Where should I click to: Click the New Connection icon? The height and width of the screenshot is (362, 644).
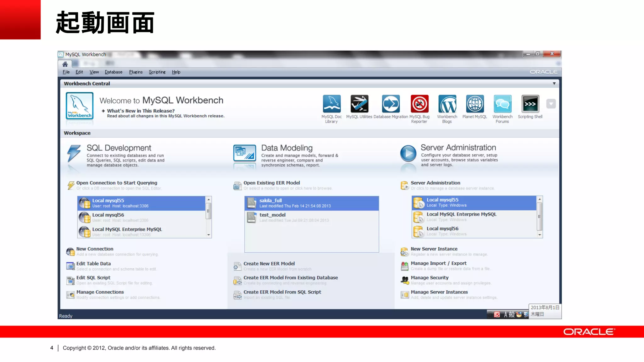tap(70, 251)
